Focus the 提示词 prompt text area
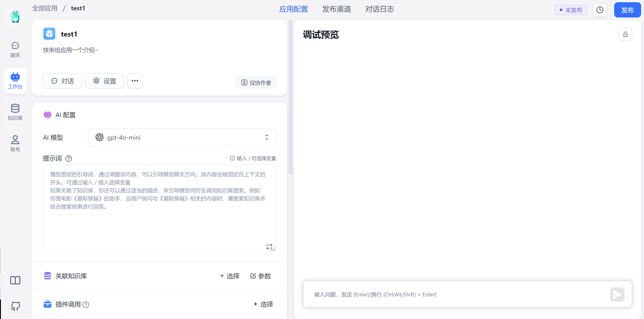Screen dimensions: 644x319 (160, 209)
